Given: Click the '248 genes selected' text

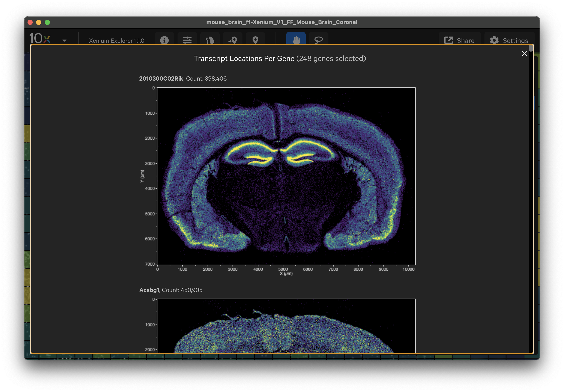Looking at the screenshot, I should 331,58.
